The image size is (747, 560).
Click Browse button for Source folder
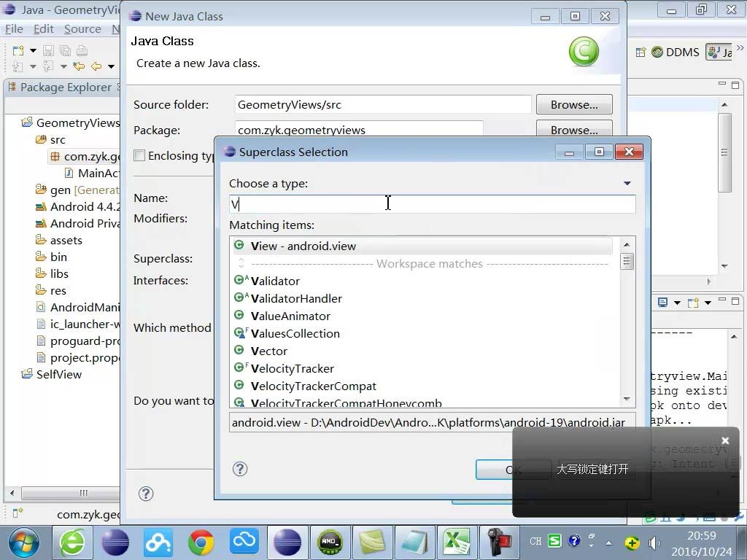pos(574,105)
